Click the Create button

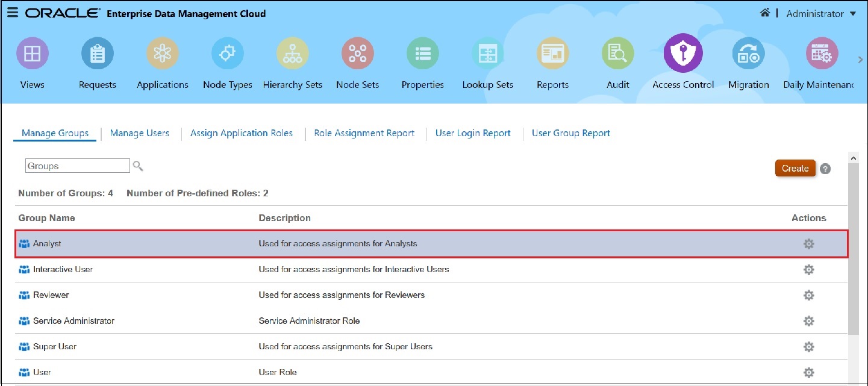pos(795,168)
